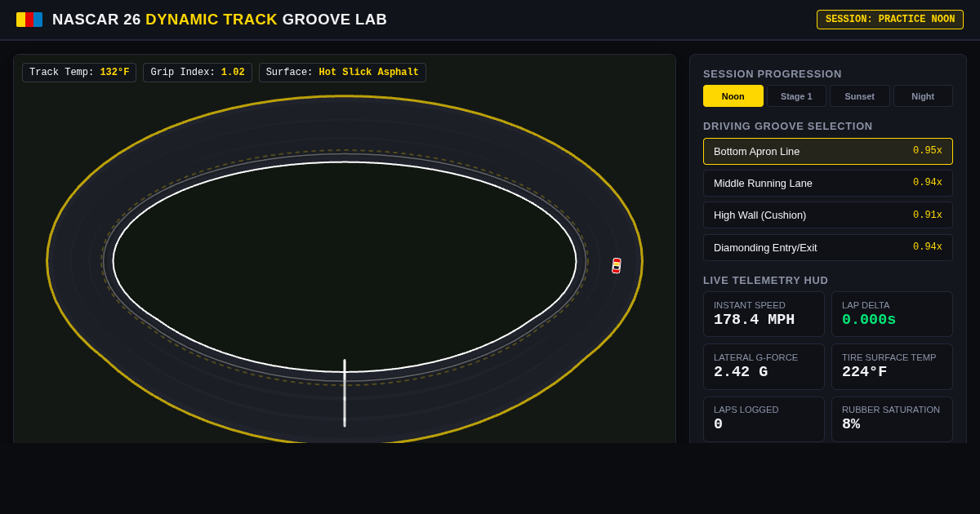Click the race car on the track
This screenshot has height=514, width=980.
(x=617, y=265)
